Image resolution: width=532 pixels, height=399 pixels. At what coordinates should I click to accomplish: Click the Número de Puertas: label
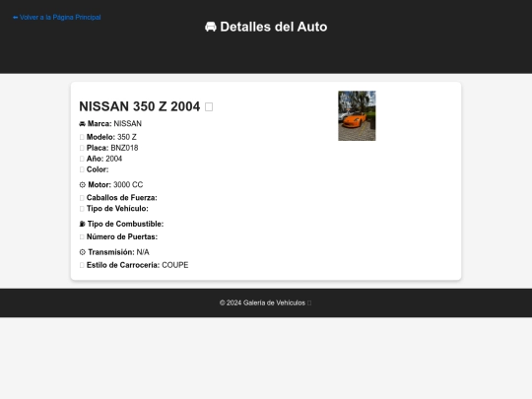click(122, 236)
